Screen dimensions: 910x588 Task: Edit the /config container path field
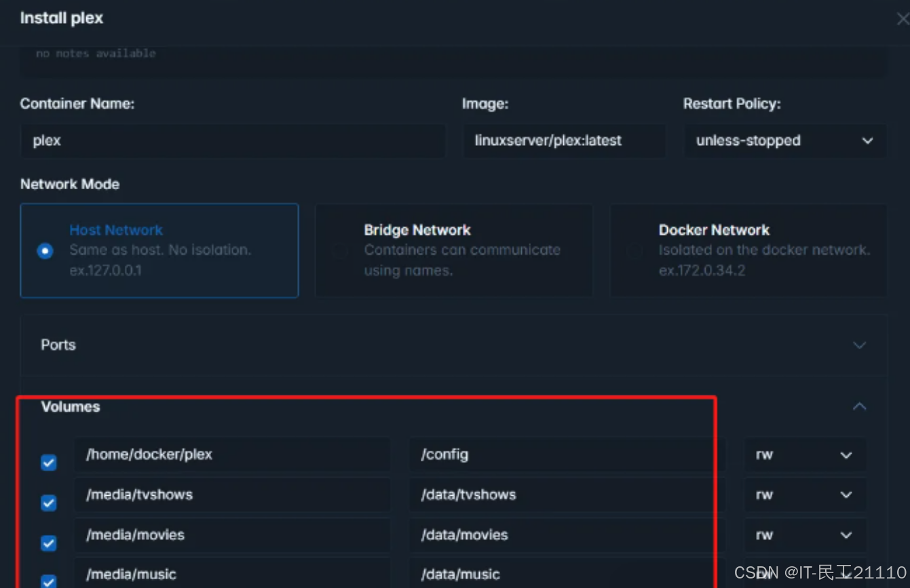click(x=567, y=455)
